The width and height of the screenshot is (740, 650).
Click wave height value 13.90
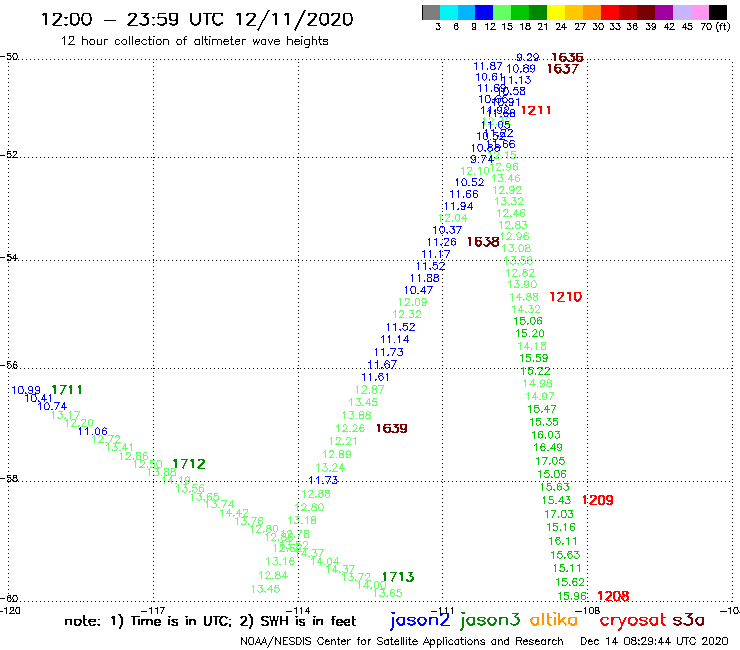522,284
